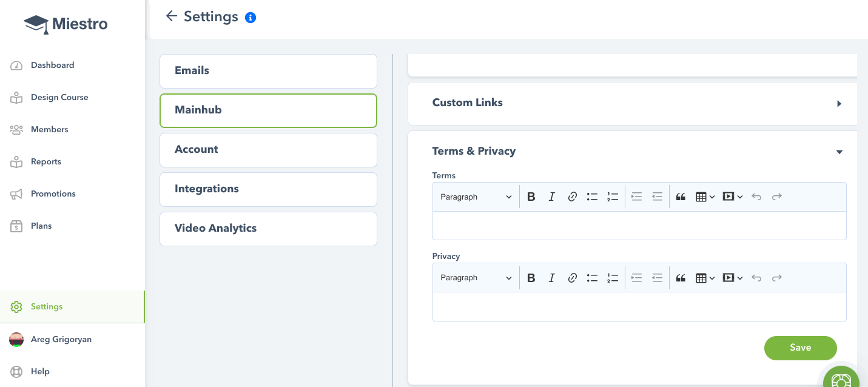Click the Promotions megaphone icon
Image resolution: width=868 pixels, height=387 pixels.
(16, 194)
